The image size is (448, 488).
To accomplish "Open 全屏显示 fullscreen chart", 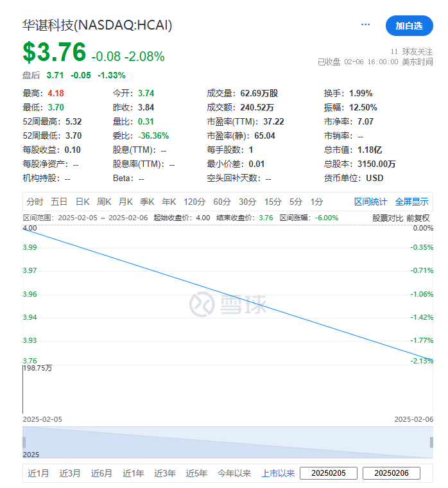I will (411, 202).
